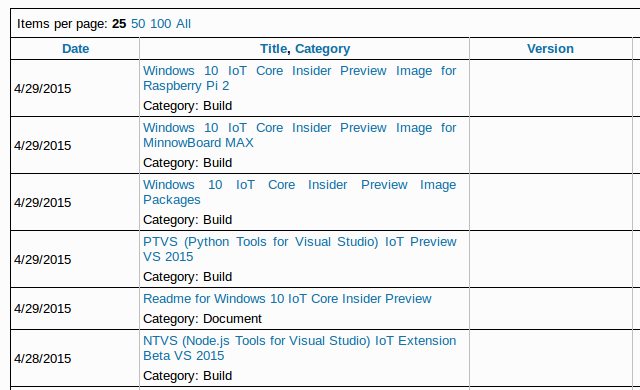Show All items per page

pos(183,24)
